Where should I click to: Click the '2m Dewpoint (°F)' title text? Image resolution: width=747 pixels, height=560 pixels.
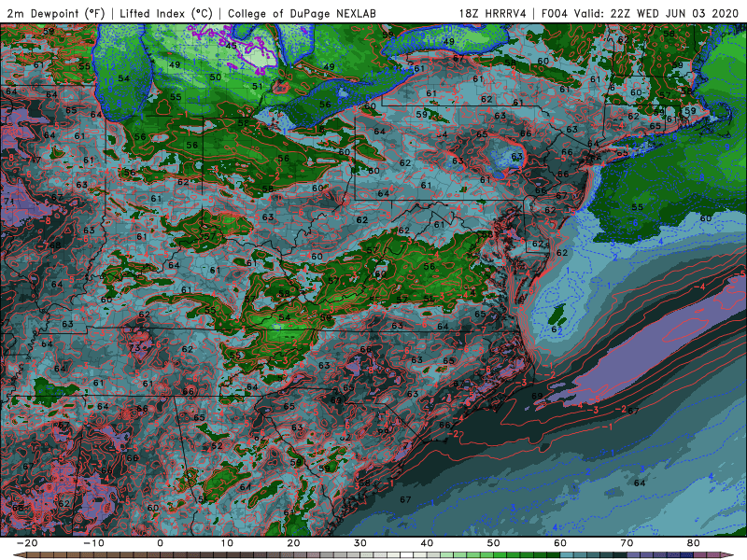coord(56,13)
